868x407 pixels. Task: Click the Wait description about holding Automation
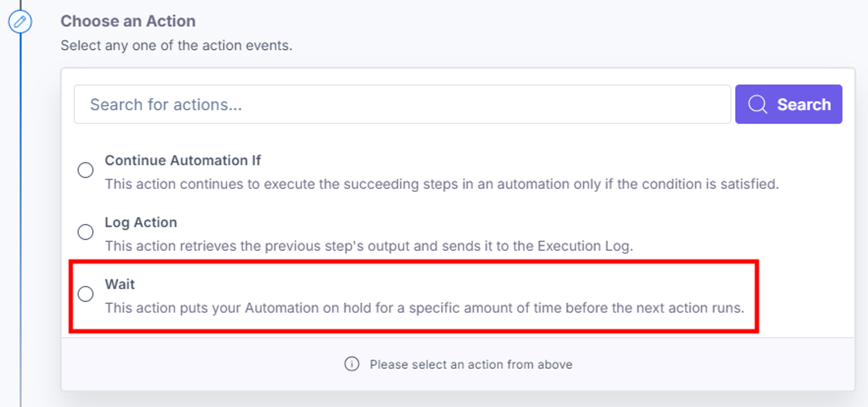[425, 308]
